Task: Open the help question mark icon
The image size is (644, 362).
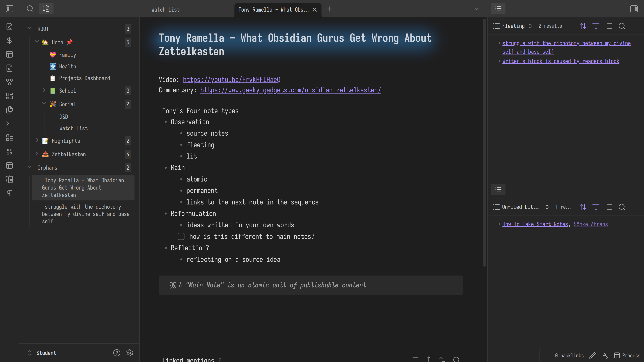Action: 117,353
